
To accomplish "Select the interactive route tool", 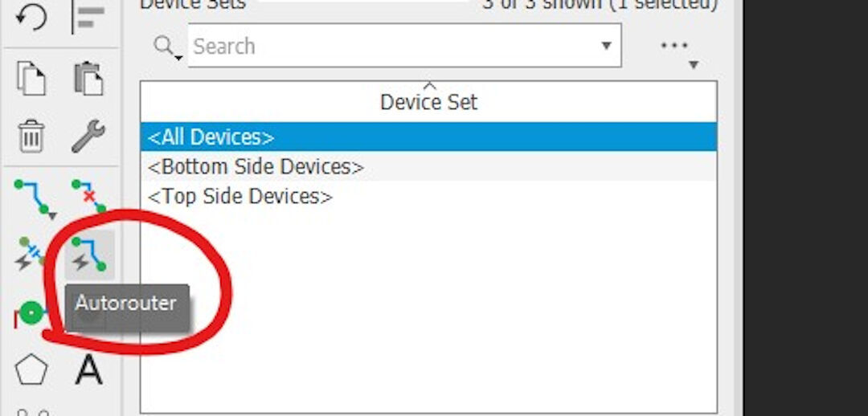I will tap(33, 198).
